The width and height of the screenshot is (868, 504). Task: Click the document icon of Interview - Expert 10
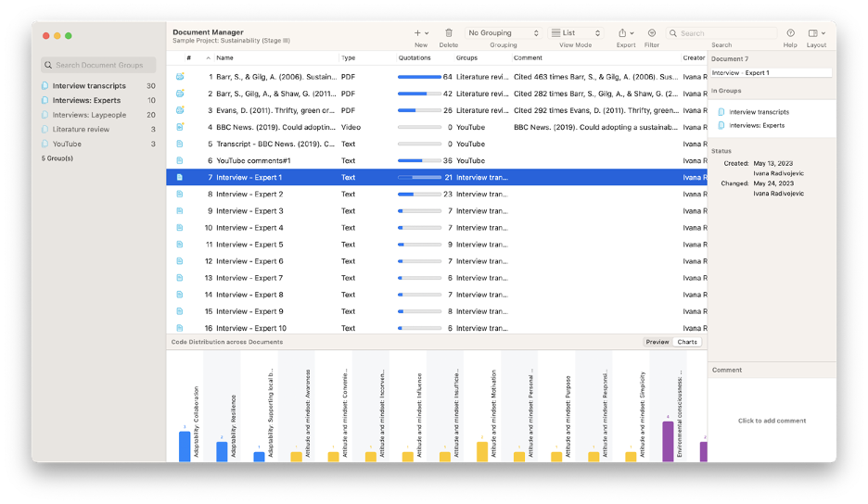click(x=180, y=328)
